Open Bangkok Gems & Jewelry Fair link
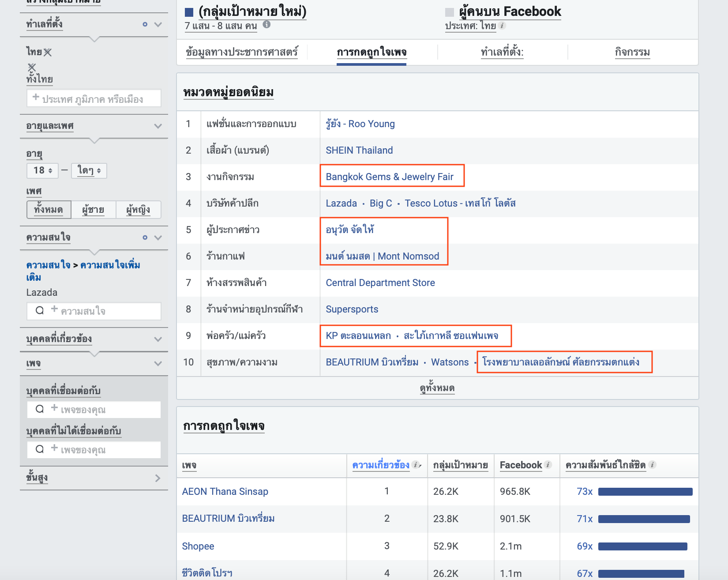This screenshot has height=580, width=728. click(390, 177)
